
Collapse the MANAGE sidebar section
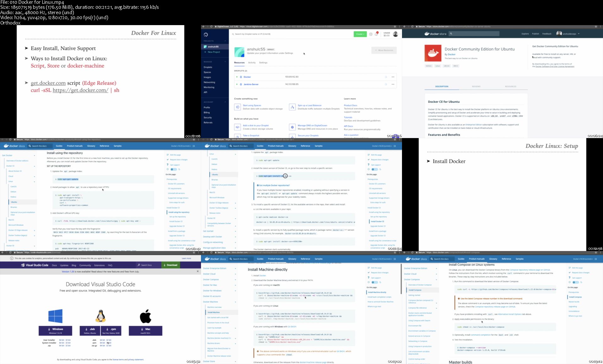(225, 62)
